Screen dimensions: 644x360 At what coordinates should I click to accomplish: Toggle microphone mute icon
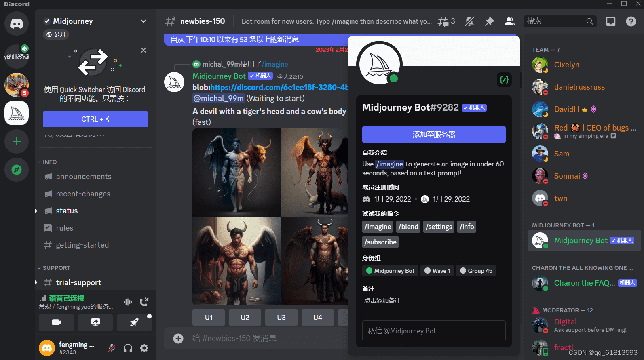[x=112, y=348]
